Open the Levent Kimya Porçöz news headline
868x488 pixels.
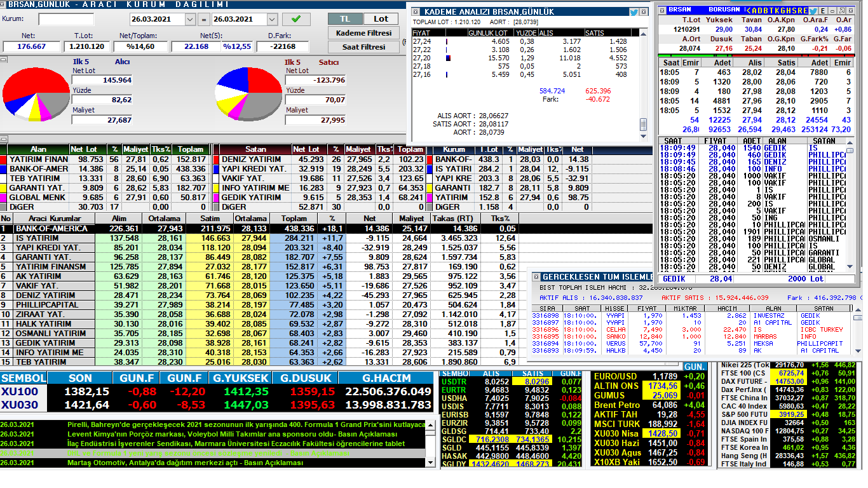(x=232, y=434)
